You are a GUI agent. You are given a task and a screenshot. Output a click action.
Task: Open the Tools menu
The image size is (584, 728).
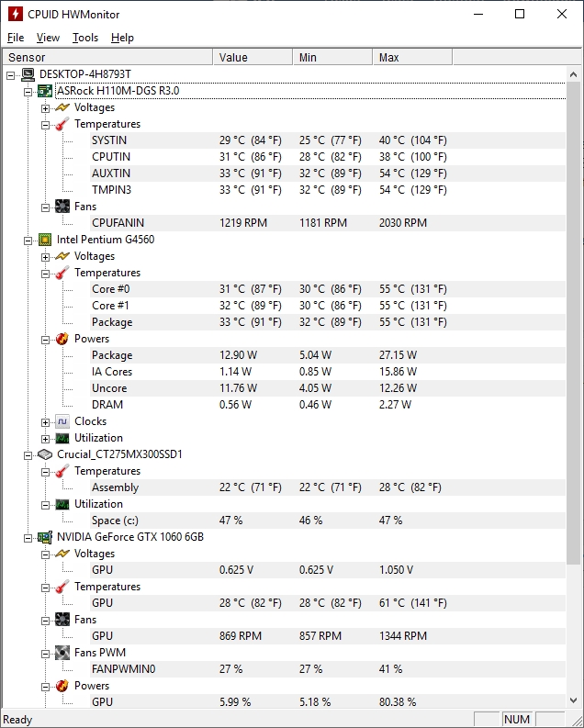[x=85, y=38]
